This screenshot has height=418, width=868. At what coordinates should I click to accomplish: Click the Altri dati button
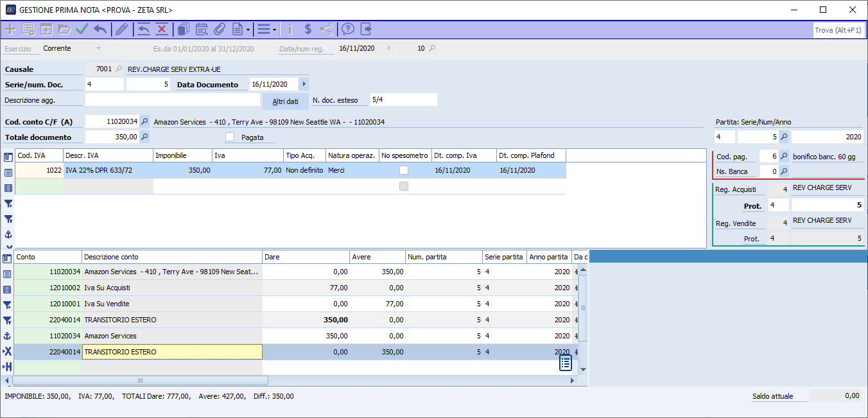coord(285,101)
